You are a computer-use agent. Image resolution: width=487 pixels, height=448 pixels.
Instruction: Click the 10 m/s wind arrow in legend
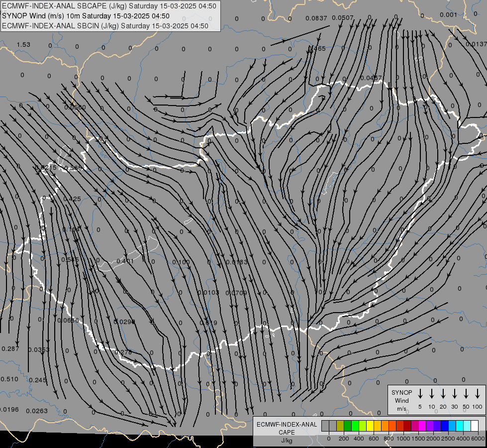point(432,394)
